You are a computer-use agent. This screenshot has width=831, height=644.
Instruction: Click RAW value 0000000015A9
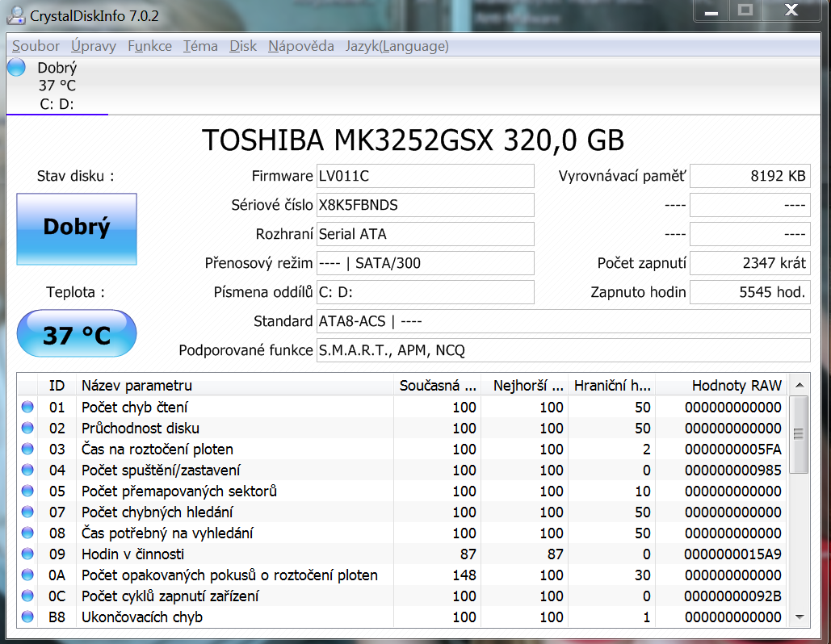[733, 554]
